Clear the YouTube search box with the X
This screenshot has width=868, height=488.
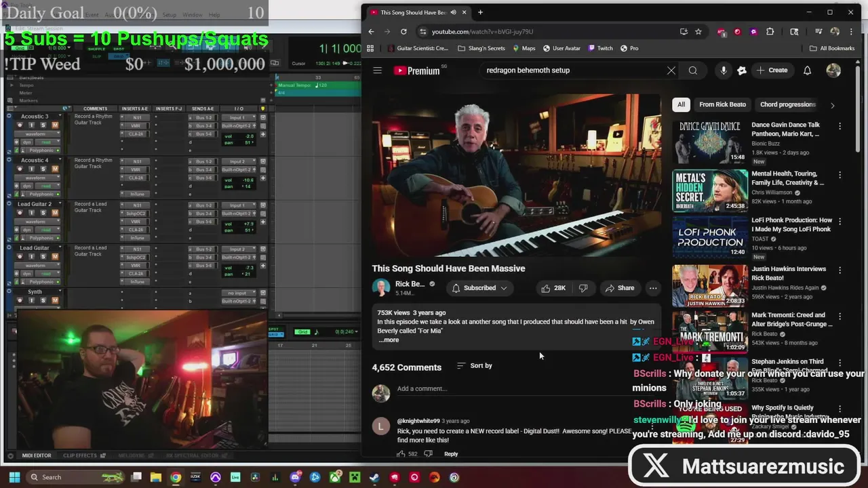671,70
